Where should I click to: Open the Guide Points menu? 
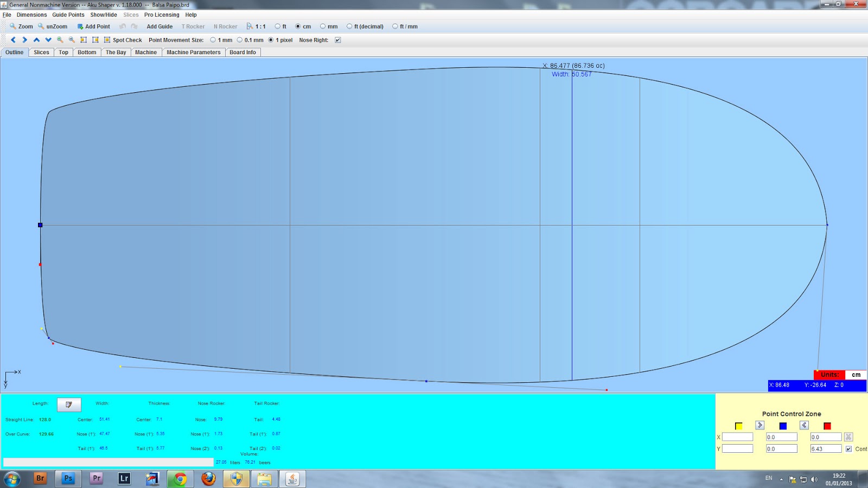pos(68,15)
